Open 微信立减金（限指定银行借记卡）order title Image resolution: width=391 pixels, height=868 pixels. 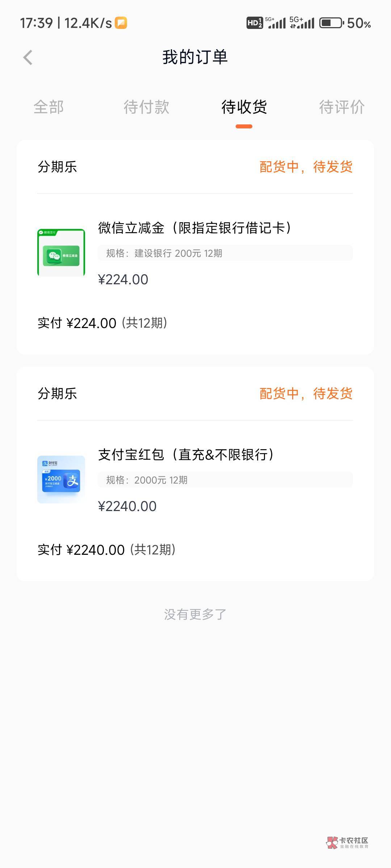pyautogui.click(x=194, y=228)
